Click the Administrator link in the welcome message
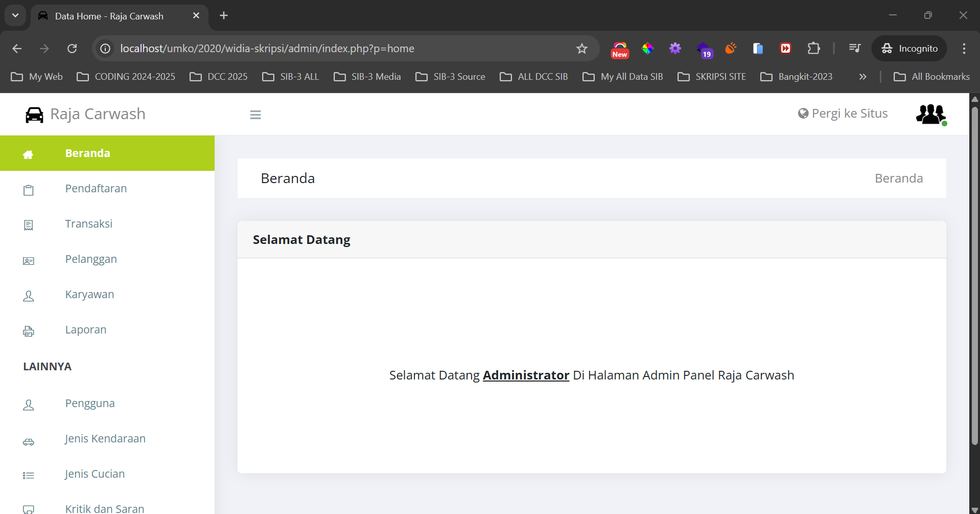Viewport: 980px width, 514px height. [526, 375]
